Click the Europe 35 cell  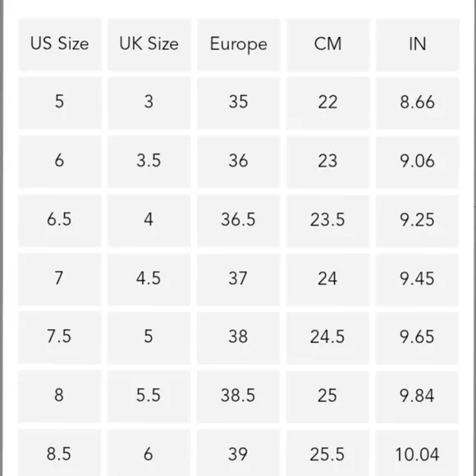click(x=238, y=103)
